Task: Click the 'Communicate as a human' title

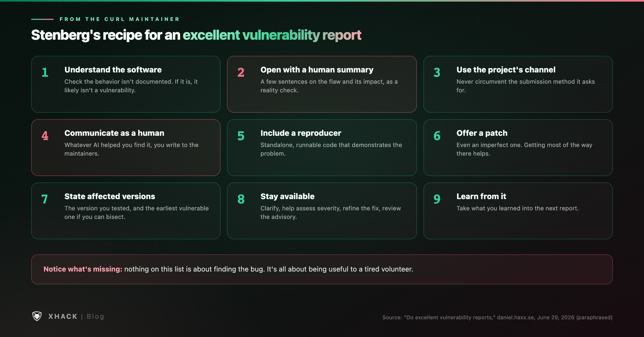Action: coord(114,133)
